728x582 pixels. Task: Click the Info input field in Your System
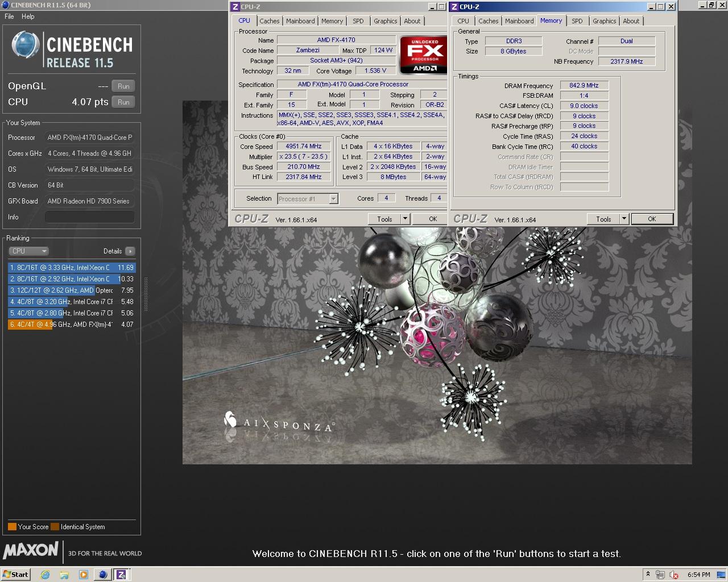click(x=90, y=217)
